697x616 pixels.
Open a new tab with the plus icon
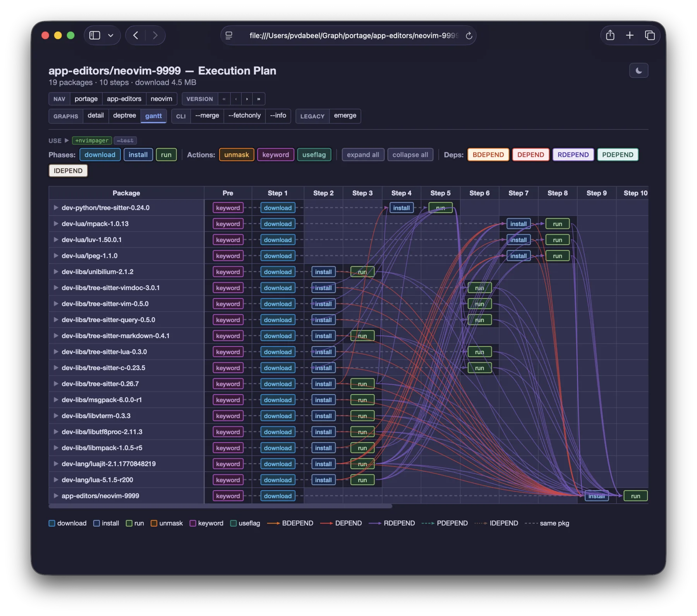630,35
